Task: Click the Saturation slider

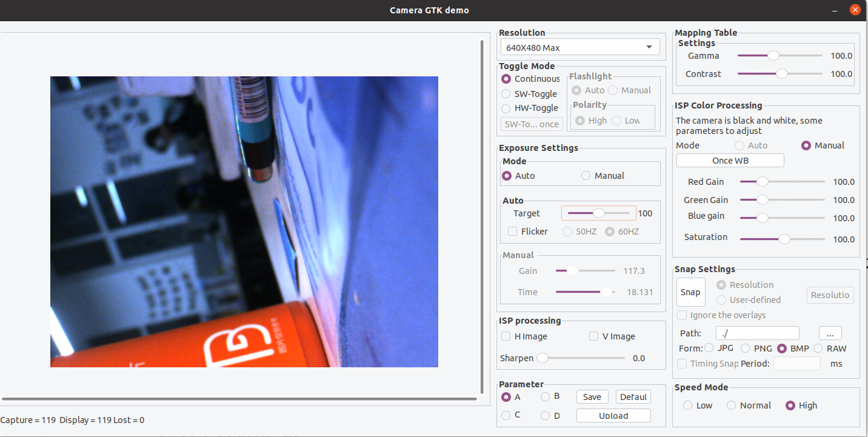Action: click(782, 239)
